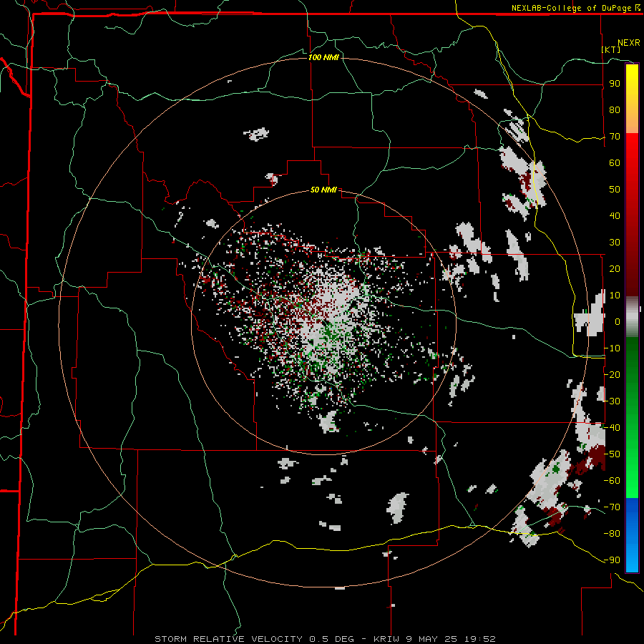The width and height of the screenshot is (644, 644).
Task: Click the -50 value on the velocity scale
Action: (612, 454)
